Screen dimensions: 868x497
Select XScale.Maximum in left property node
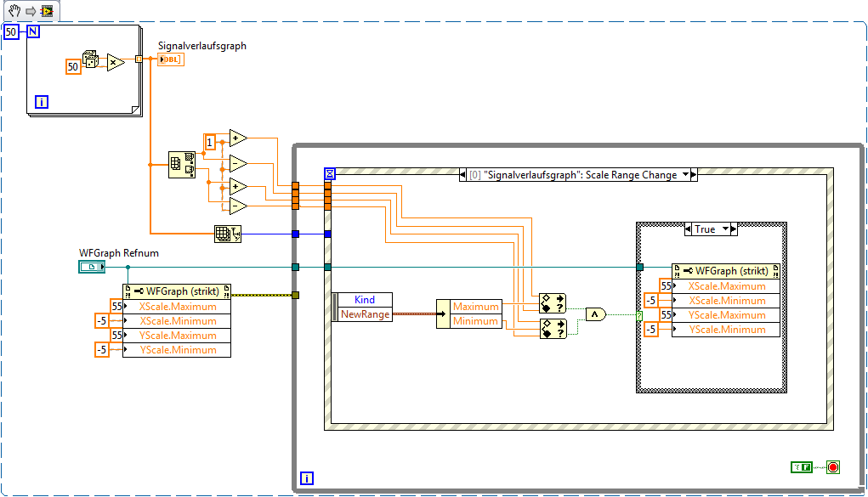(x=177, y=306)
